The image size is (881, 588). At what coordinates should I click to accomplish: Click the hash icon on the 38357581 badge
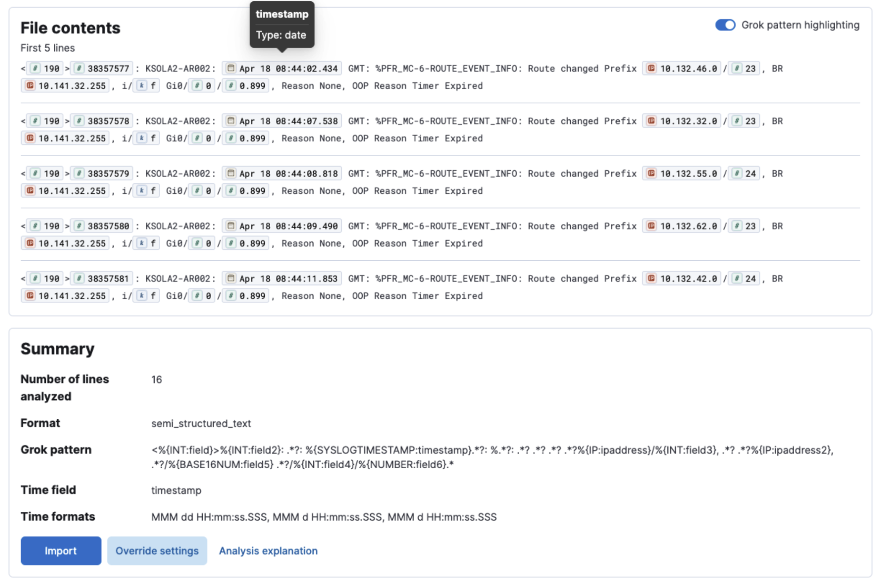coord(78,278)
